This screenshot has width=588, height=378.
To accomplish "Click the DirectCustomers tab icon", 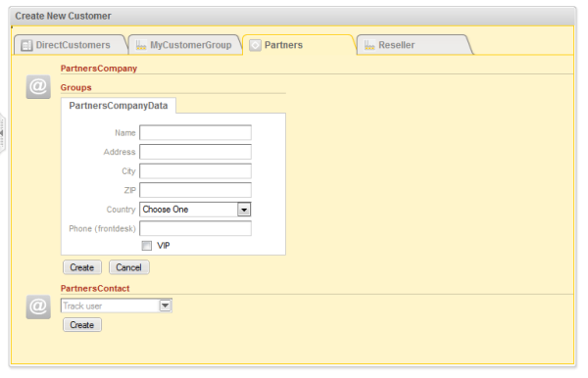I will pos(26,45).
